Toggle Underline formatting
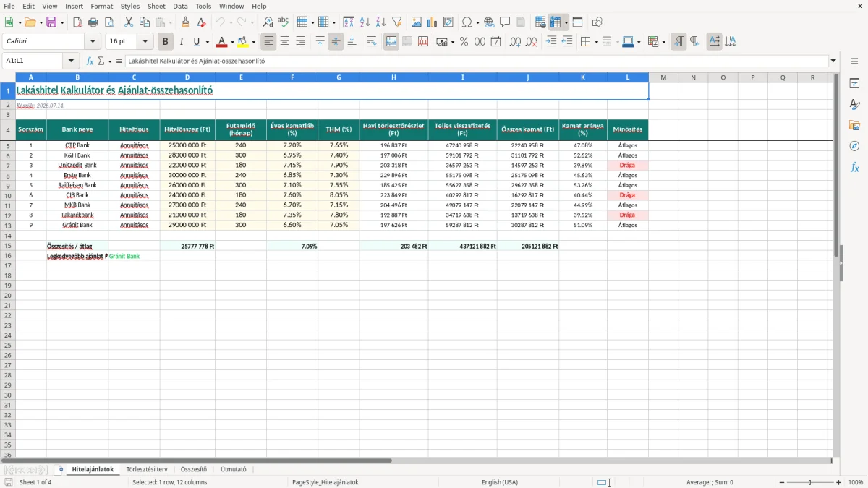 pyautogui.click(x=196, y=42)
